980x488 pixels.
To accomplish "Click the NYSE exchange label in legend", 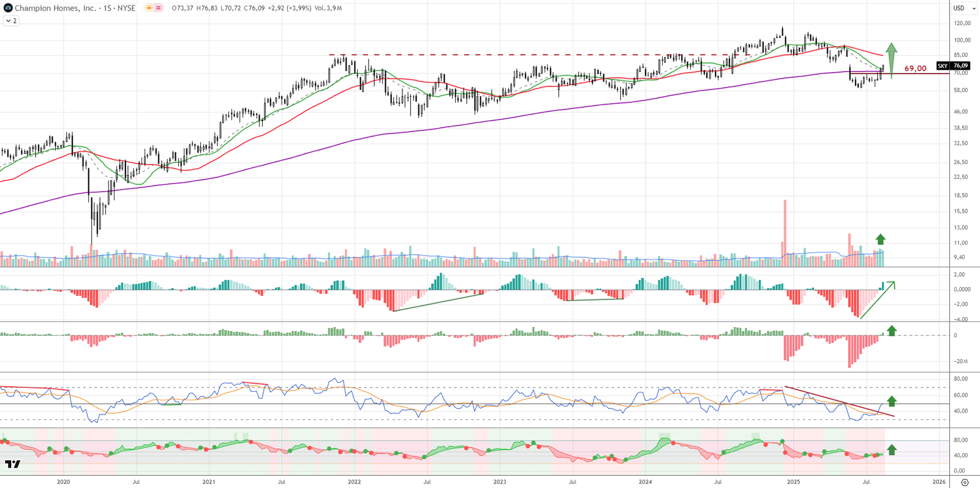I will click(x=127, y=8).
